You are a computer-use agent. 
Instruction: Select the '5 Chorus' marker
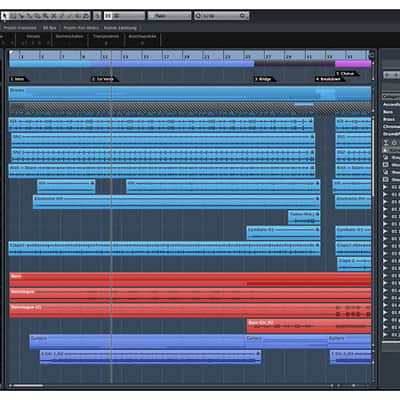point(346,74)
